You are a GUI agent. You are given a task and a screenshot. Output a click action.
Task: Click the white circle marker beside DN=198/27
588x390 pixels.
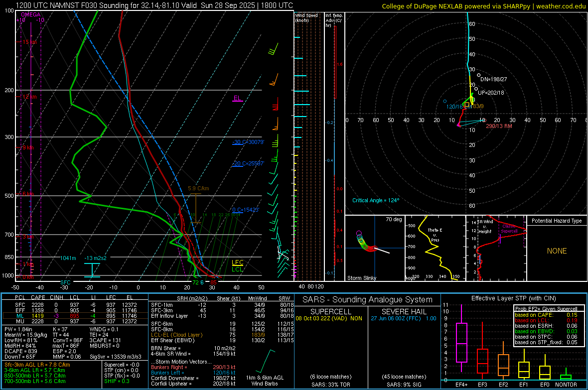[478, 75]
